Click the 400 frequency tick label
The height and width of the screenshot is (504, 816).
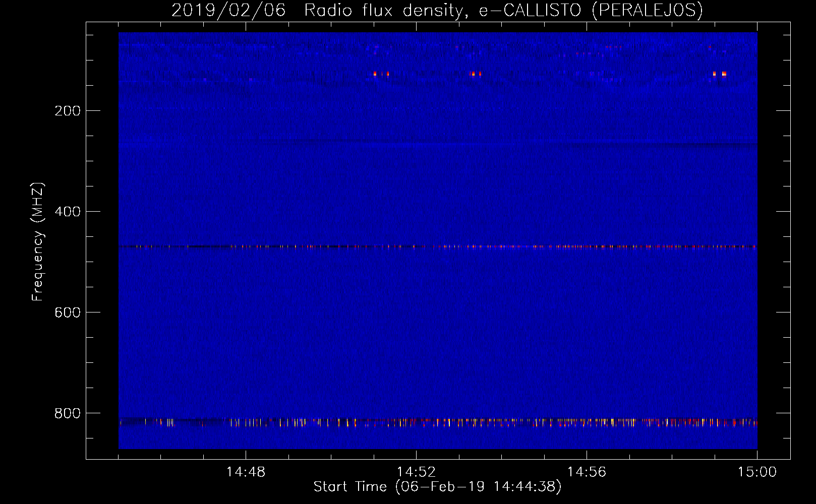68,212
